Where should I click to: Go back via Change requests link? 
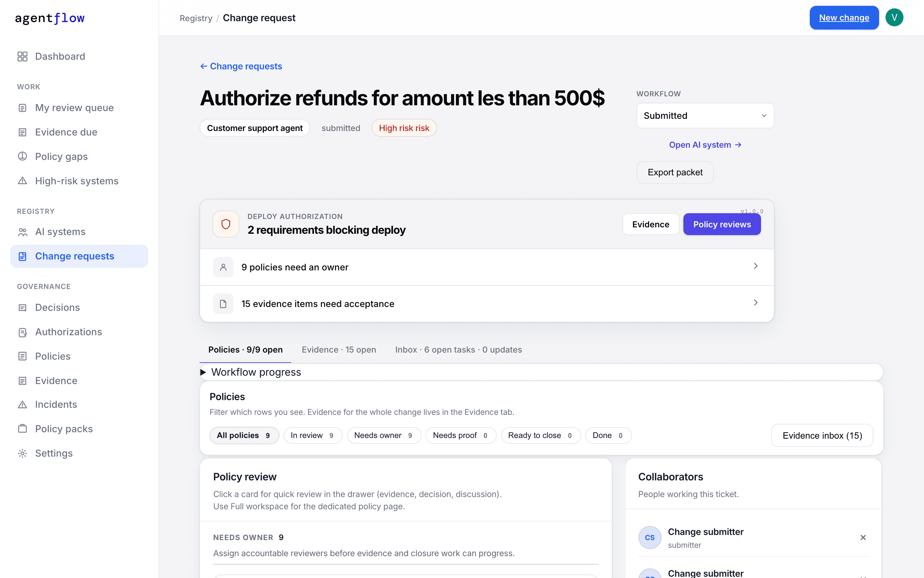click(x=241, y=66)
